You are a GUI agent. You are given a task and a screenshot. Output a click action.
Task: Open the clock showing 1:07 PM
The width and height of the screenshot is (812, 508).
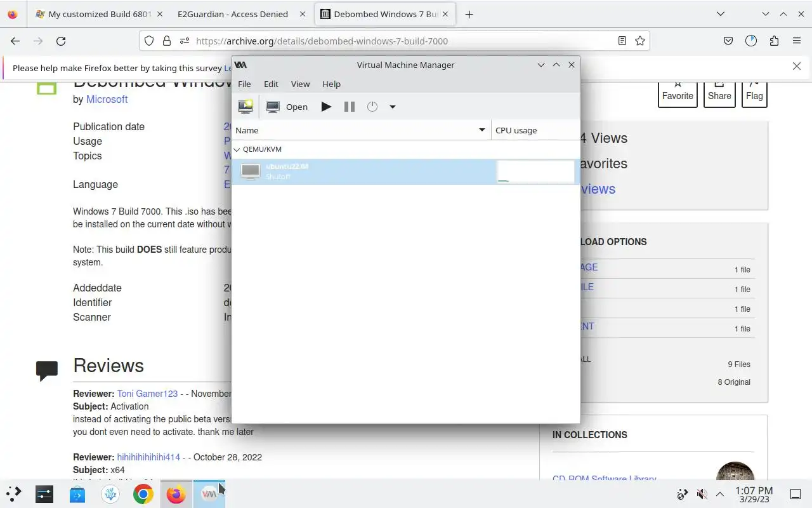(x=754, y=494)
